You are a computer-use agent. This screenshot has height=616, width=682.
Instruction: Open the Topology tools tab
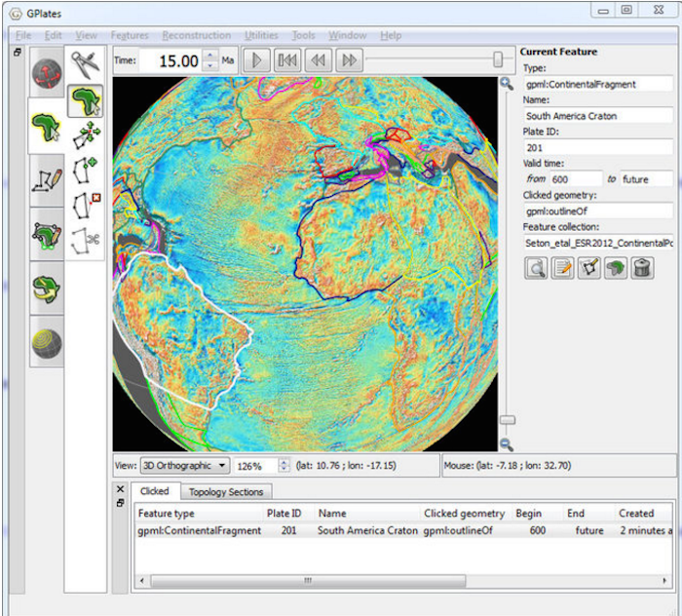click(x=47, y=235)
